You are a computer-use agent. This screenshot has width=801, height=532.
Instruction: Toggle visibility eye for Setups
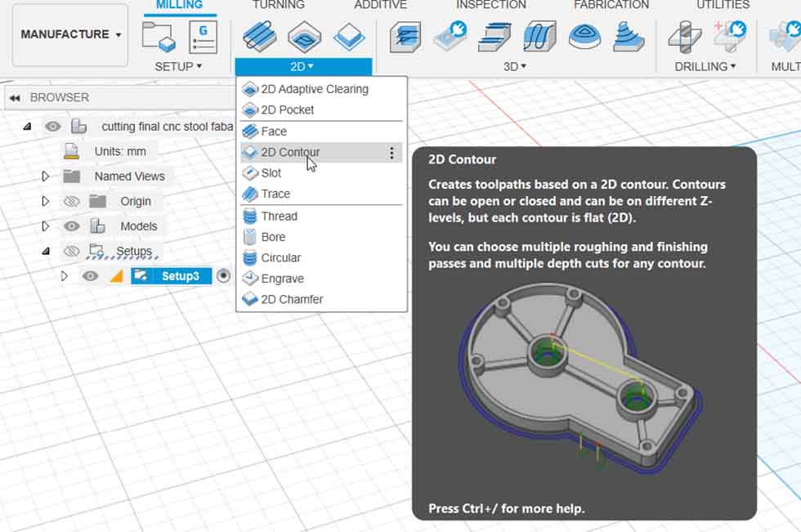coord(71,251)
